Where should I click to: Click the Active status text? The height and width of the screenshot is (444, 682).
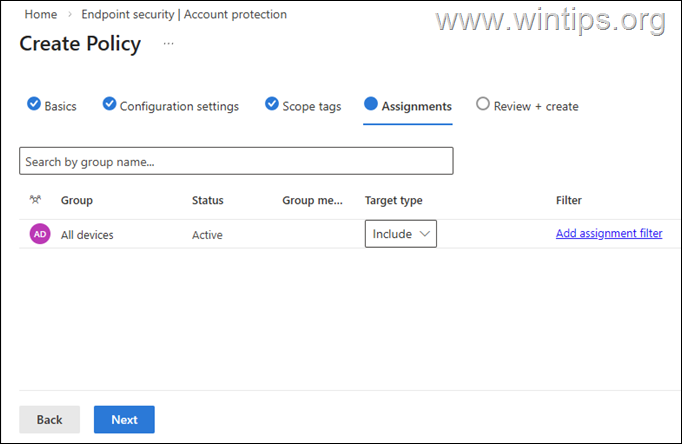coord(207,235)
